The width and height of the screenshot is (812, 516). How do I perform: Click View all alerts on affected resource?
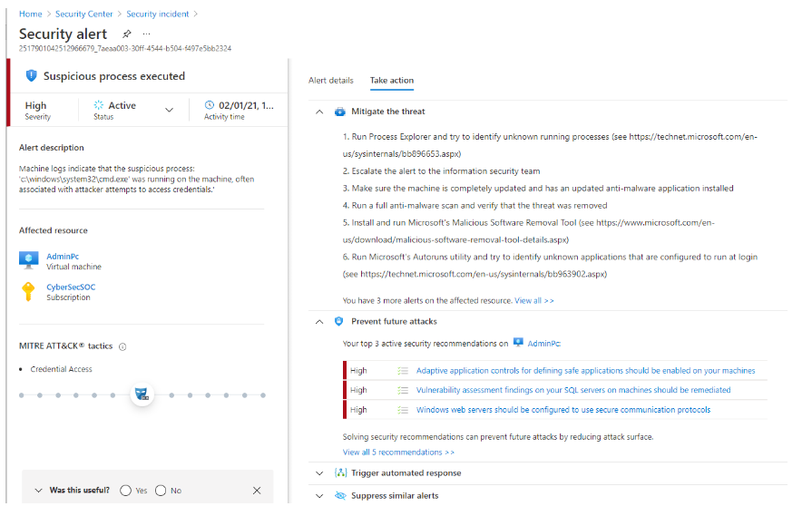[x=533, y=301]
